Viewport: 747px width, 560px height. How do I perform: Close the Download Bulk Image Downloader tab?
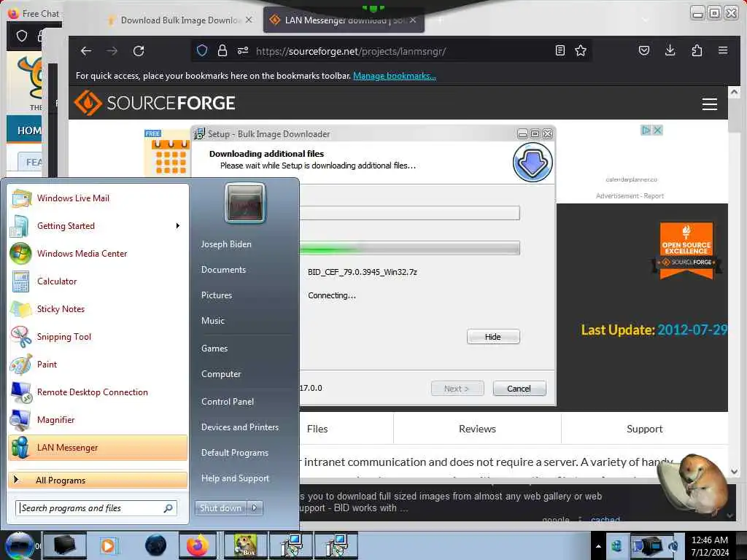click(249, 20)
